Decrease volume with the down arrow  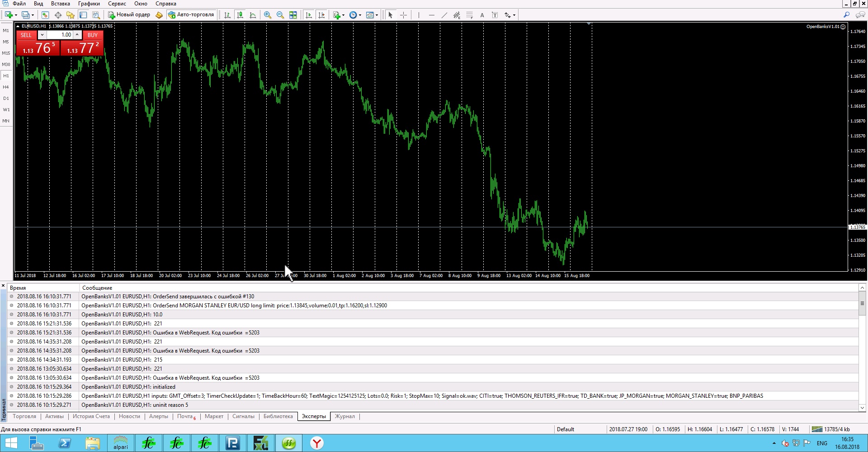pos(42,35)
